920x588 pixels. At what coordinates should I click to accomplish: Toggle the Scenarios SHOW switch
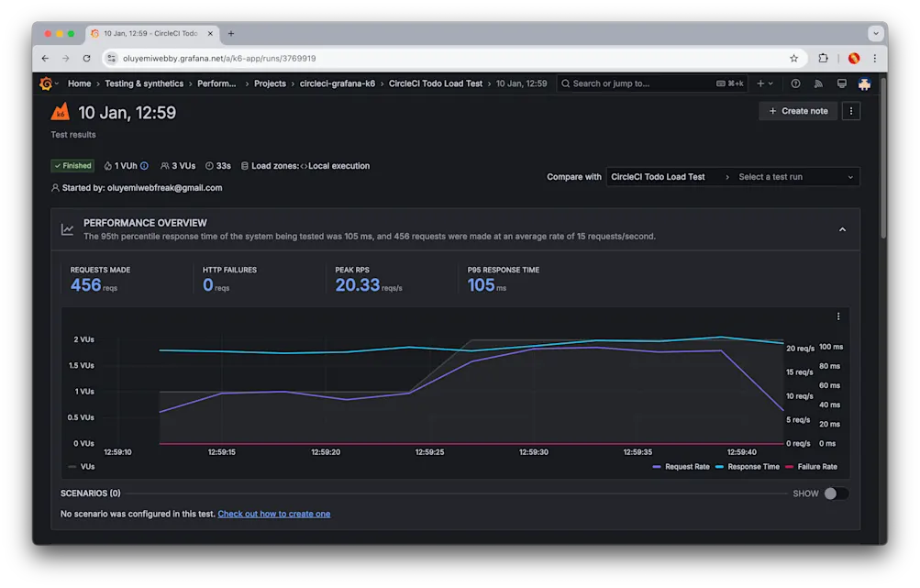pos(835,493)
